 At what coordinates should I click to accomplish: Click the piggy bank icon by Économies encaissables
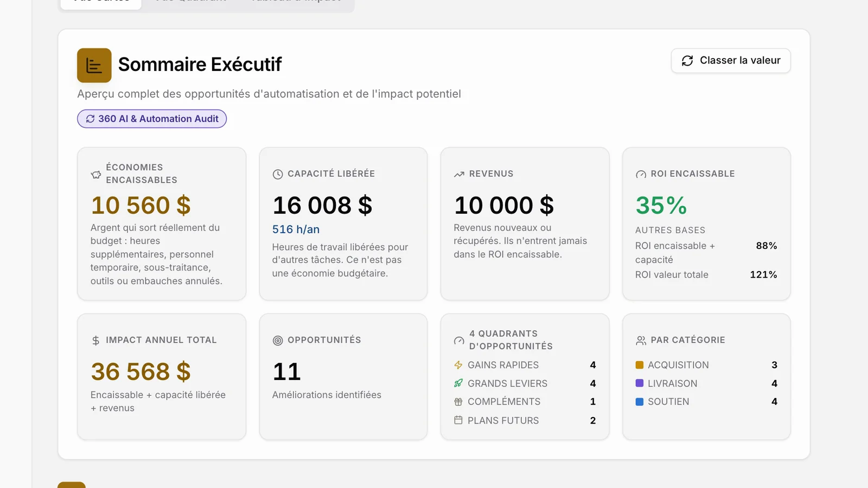pos(96,174)
